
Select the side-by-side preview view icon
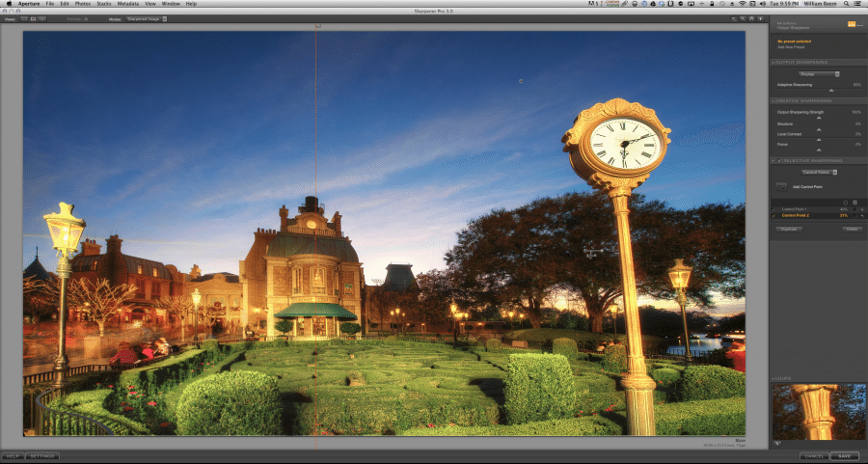click(x=42, y=19)
